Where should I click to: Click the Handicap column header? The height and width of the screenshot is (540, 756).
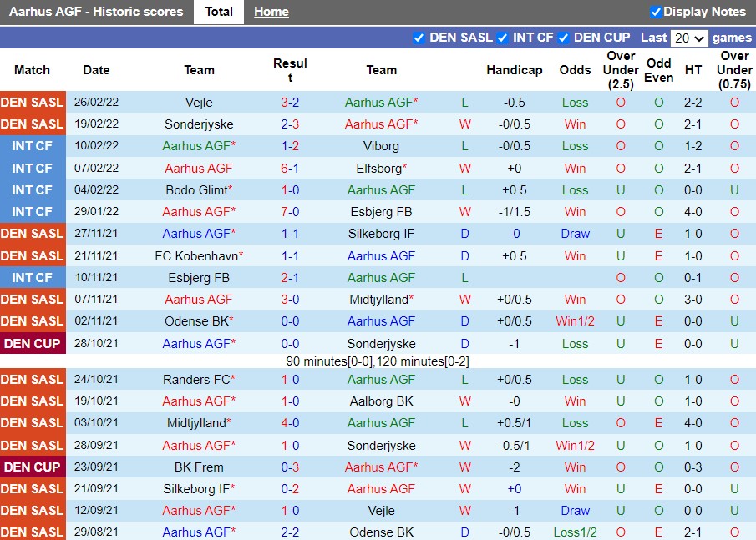click(x=515, y=70)
